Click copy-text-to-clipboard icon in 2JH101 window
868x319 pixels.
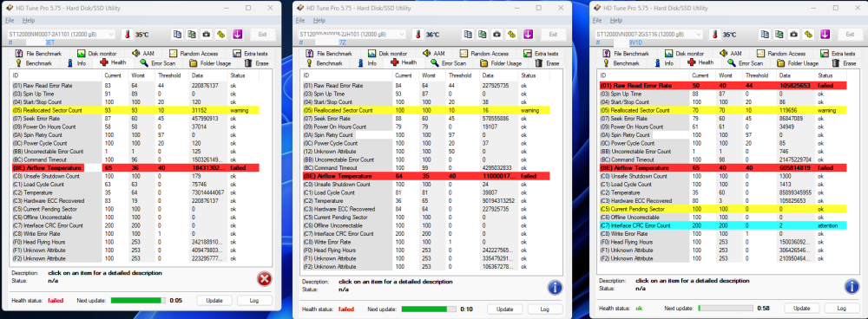[468, 35]
